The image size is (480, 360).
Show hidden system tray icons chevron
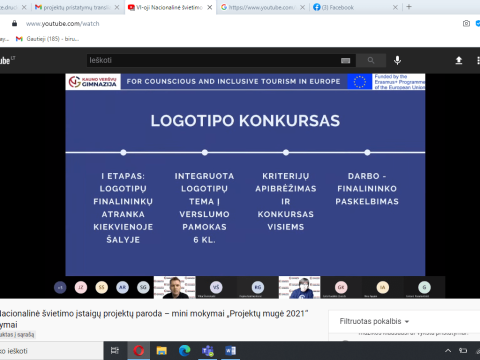[x=448, y=351]
